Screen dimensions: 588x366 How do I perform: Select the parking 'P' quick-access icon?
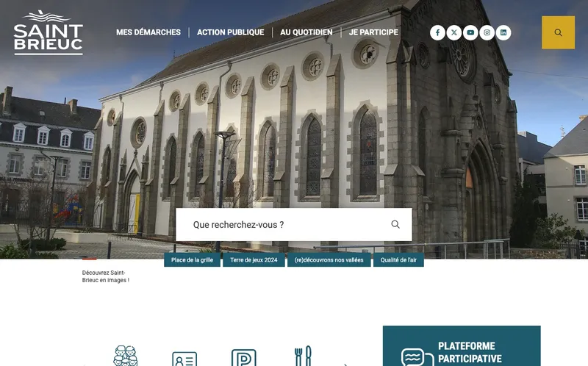243,357
